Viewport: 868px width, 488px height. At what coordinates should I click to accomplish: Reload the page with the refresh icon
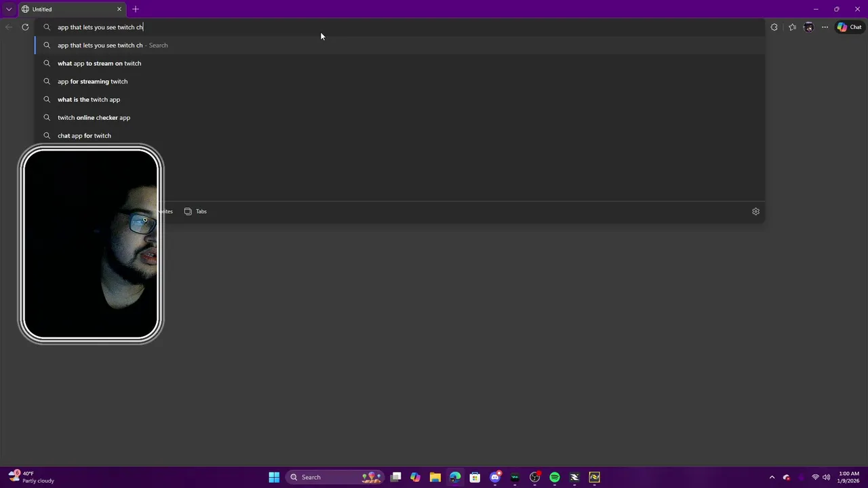pyautogui.click(x=25, y=27)
